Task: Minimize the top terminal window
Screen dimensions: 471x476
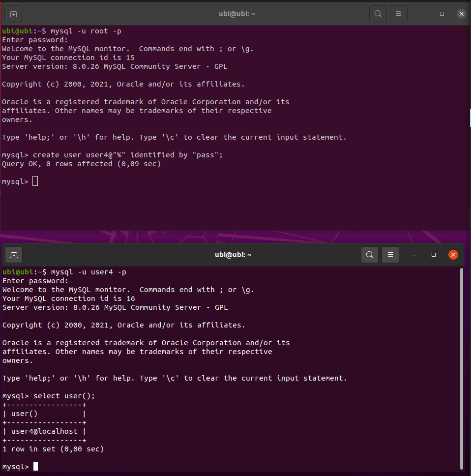Action: click(422, 14)
